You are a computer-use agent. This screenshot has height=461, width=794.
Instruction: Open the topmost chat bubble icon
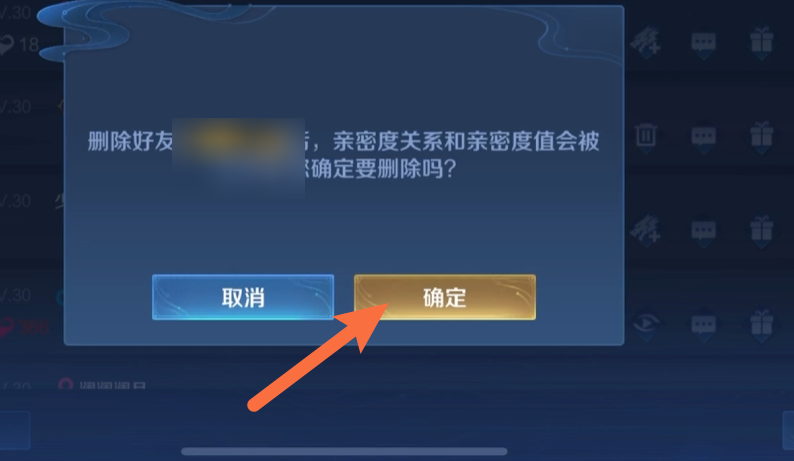[703, 44]
